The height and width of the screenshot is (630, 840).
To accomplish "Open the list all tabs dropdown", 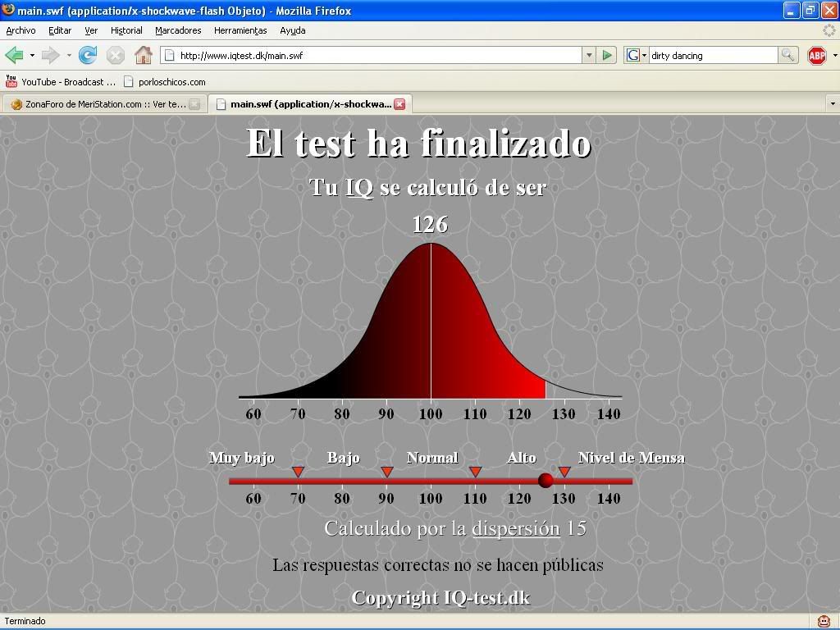I will [x=832, y=104].
